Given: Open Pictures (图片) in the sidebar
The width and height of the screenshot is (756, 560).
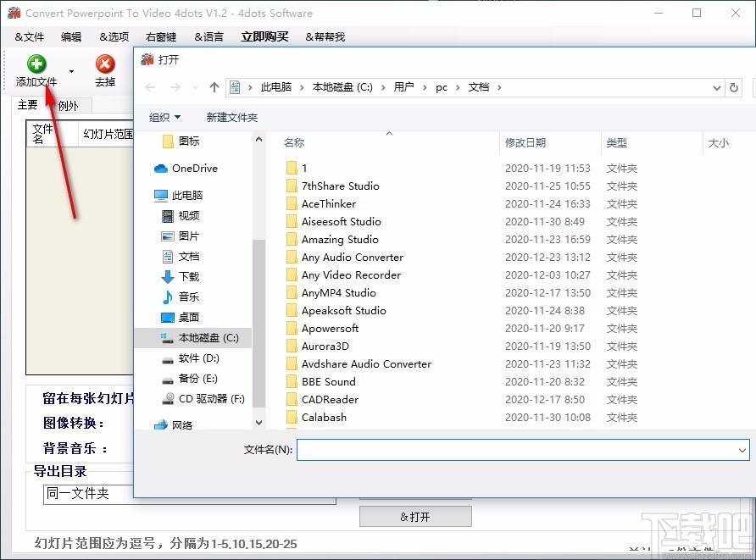Looking at the screenshot, I should (x=180, y=236).
